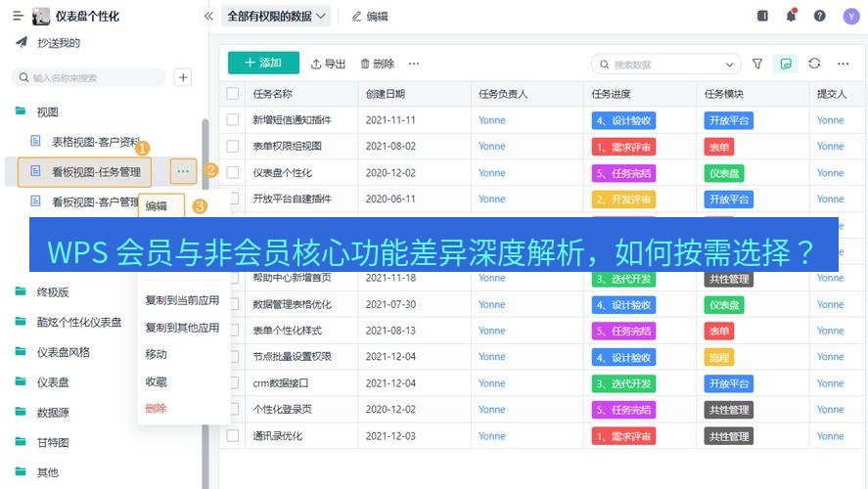Click the 数据源 folder icon
The height and width of the screenshot is (489, 868).
(21, 412)
